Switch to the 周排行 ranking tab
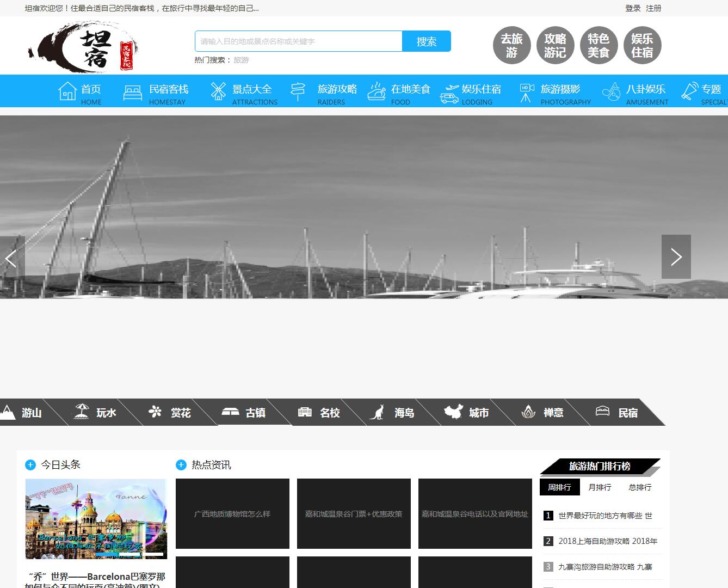 pos(560,487)
